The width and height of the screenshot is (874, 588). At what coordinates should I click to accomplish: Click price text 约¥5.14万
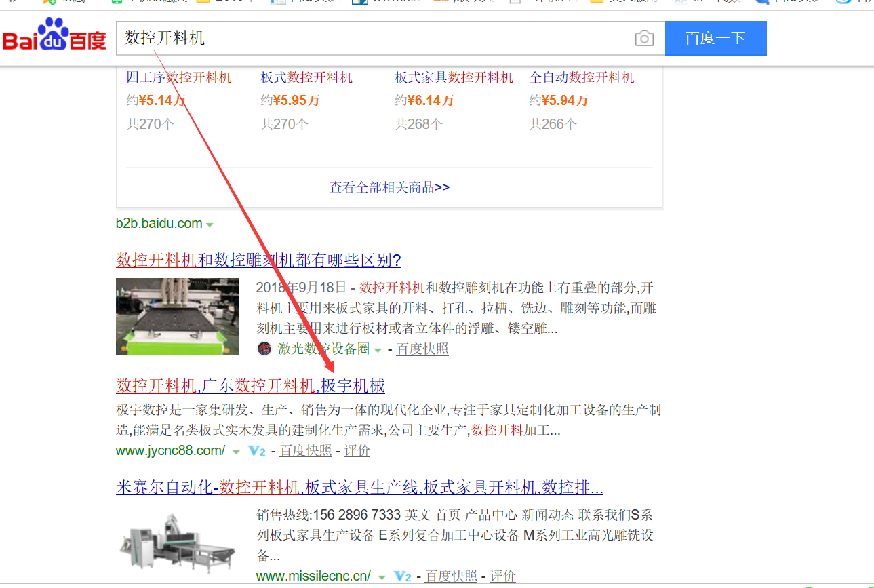156,100
